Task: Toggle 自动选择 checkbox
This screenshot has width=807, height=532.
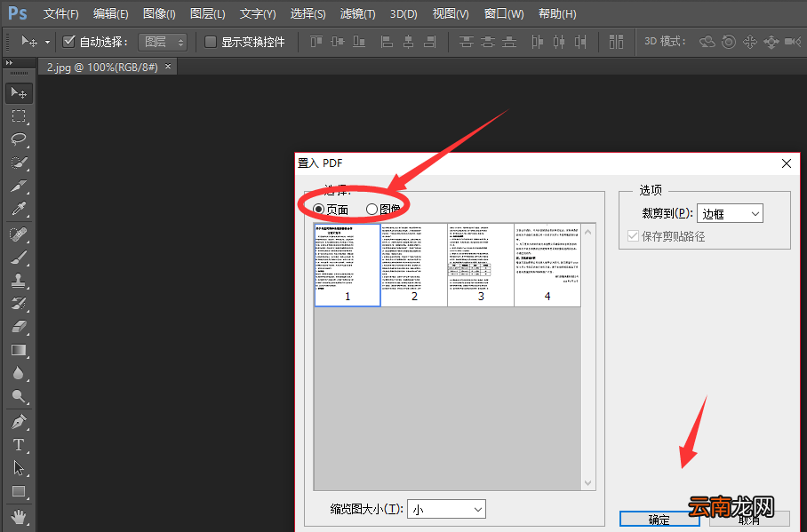Action: coord(68,42)
